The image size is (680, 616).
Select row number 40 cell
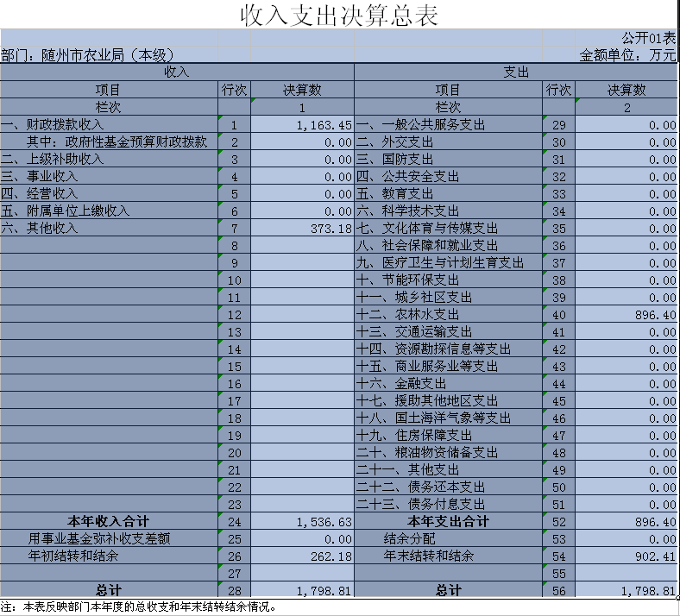558,315
